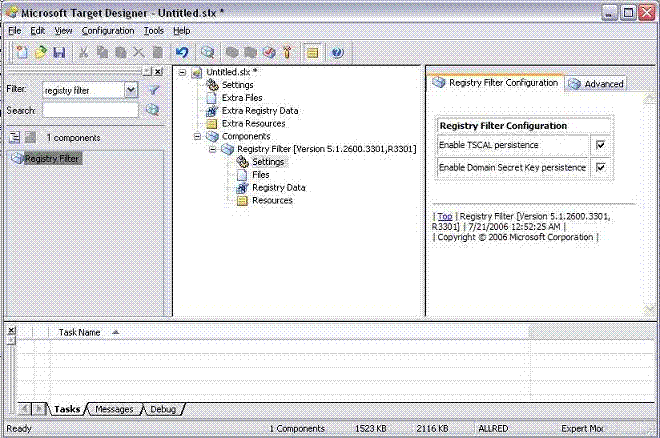The height and width of the screenshot is (438, 660).
Task: Open the Configuration menu
Action: [108, 31]
